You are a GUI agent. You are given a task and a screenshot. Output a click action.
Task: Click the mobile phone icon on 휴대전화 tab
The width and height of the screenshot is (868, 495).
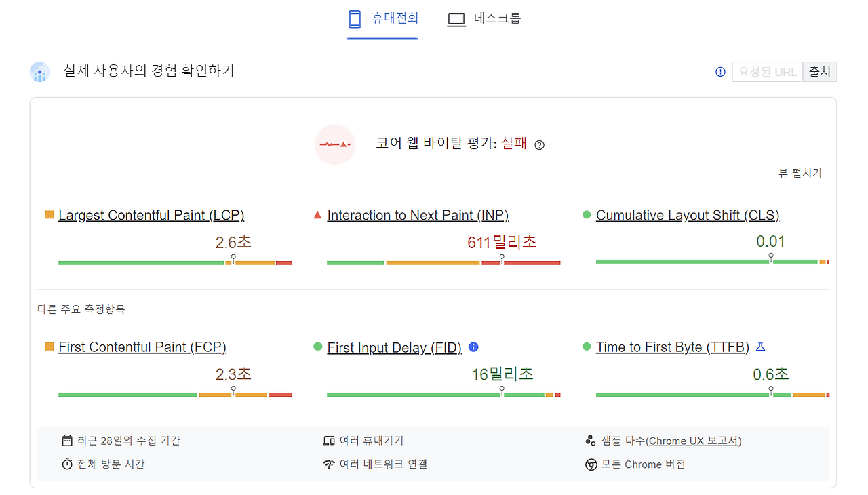coord(354,18)
